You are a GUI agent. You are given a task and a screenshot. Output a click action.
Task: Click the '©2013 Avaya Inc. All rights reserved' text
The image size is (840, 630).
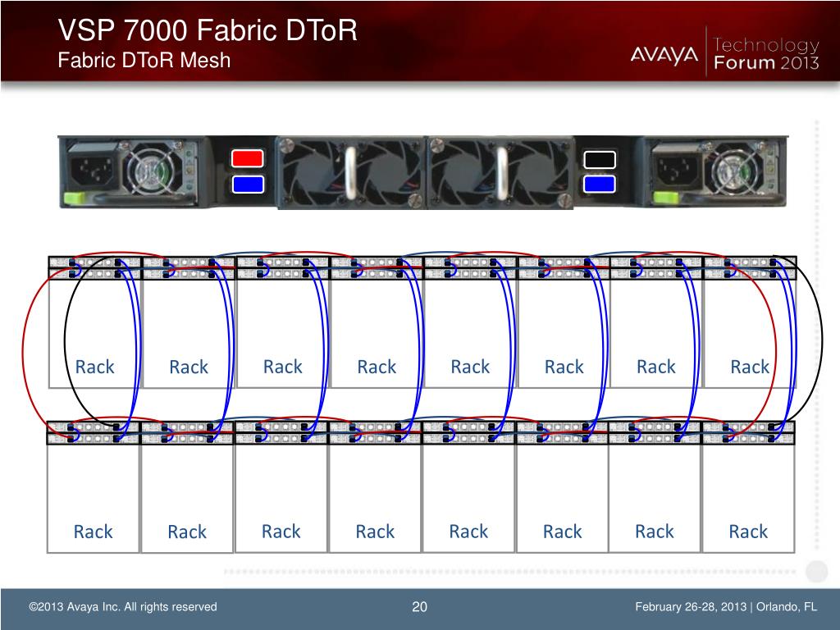click(x=123, y=607)
